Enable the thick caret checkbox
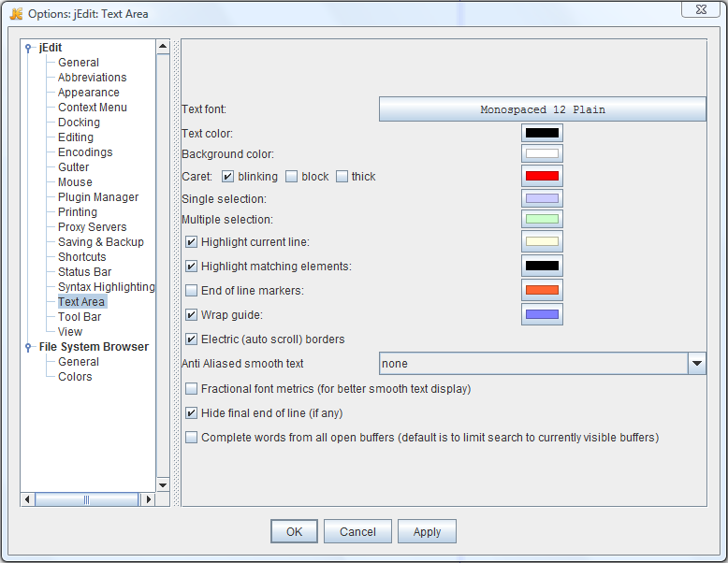Screen dimensions: 728x563 click(x=342, y=177)
